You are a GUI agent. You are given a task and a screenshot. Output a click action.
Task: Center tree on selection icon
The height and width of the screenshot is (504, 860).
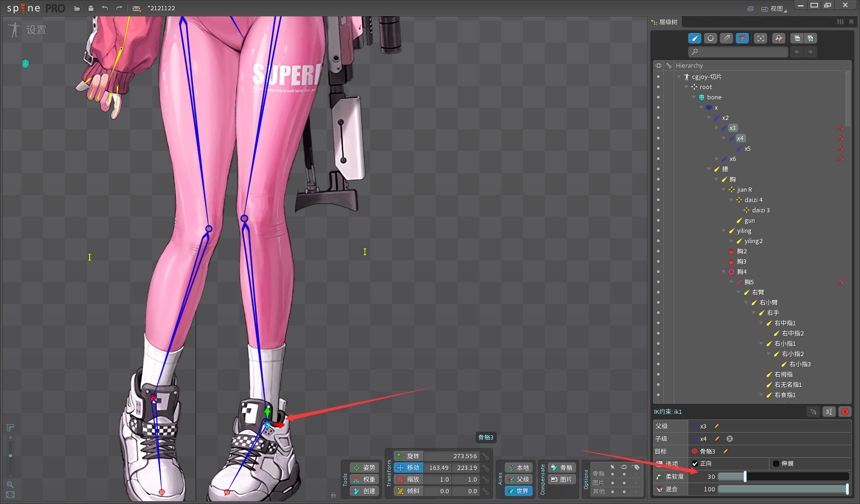tap(761, 38)
